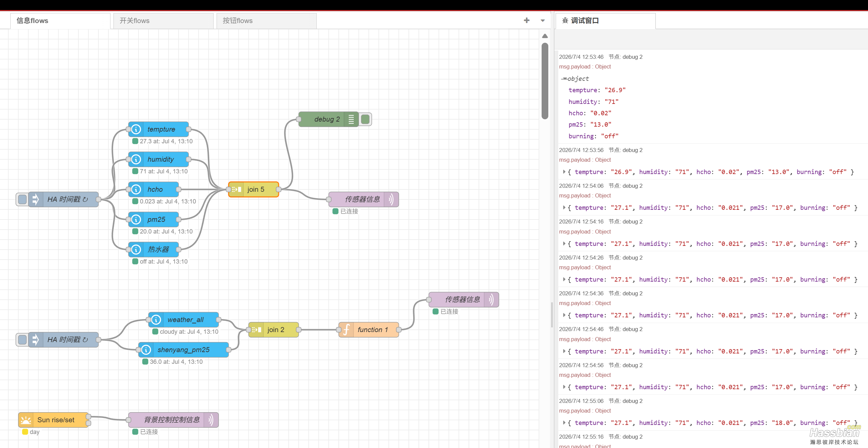Click the hcho node info icon

click(x=136, y=189)
